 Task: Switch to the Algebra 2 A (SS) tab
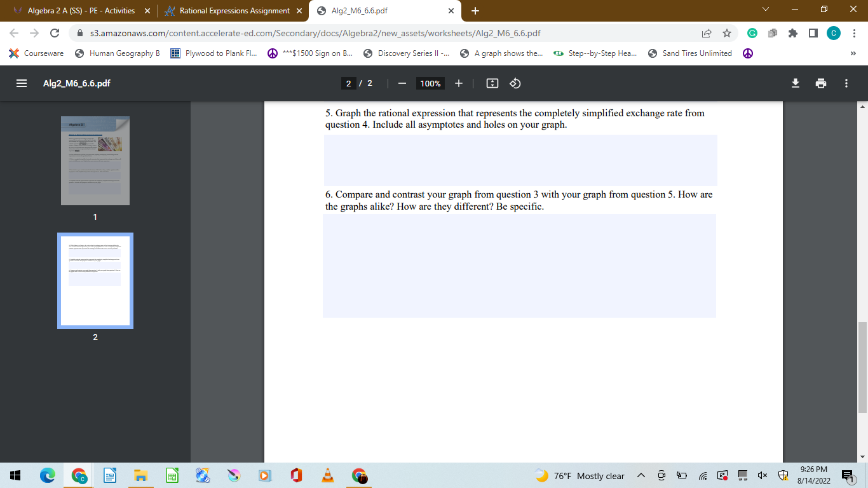(x=81, y=11)
